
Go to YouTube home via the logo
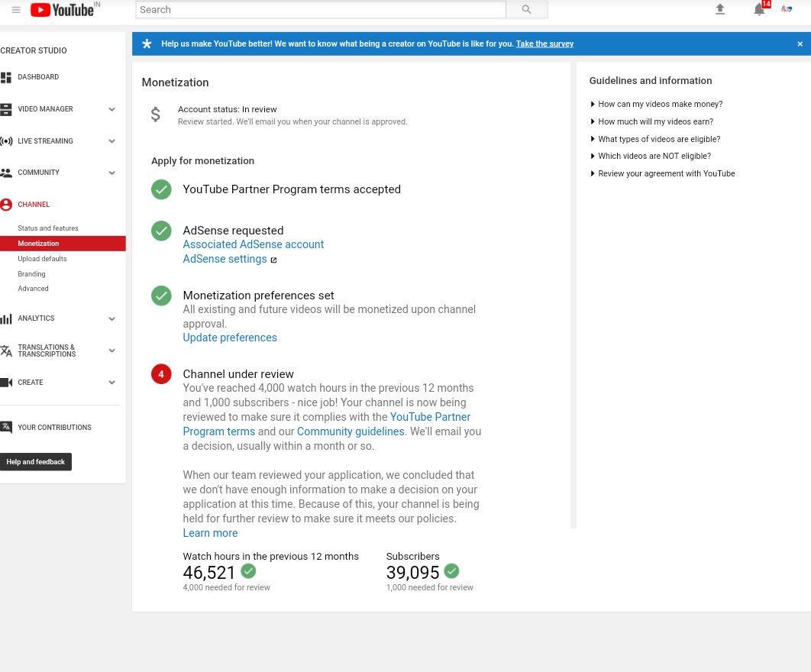point(62,10)
